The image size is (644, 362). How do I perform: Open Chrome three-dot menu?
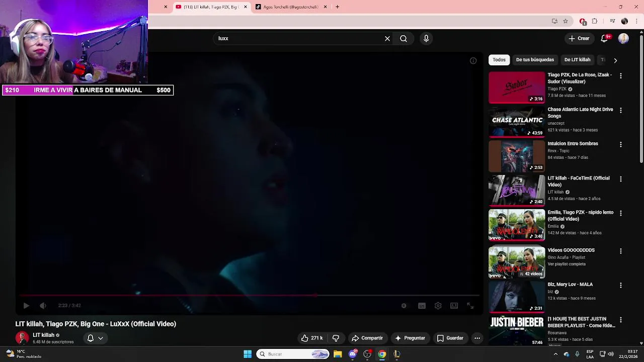637,21
